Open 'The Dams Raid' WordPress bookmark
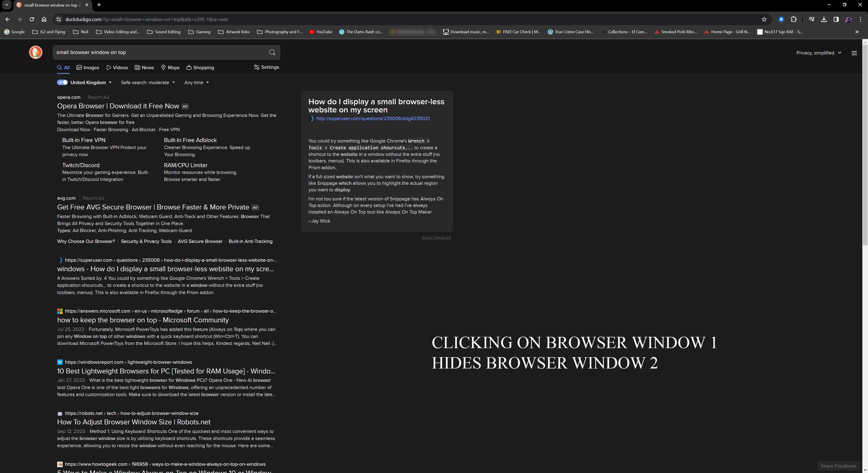The width and height of the screenshot is (868, 473). click(361, 32)
